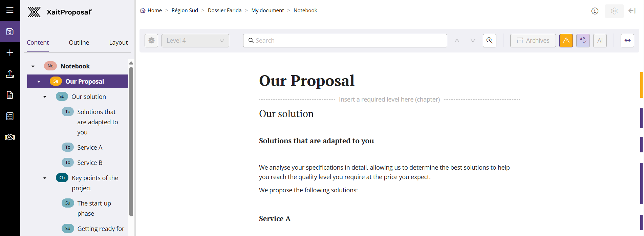Click the orange section marker on right edge

(x=641, y=85)
